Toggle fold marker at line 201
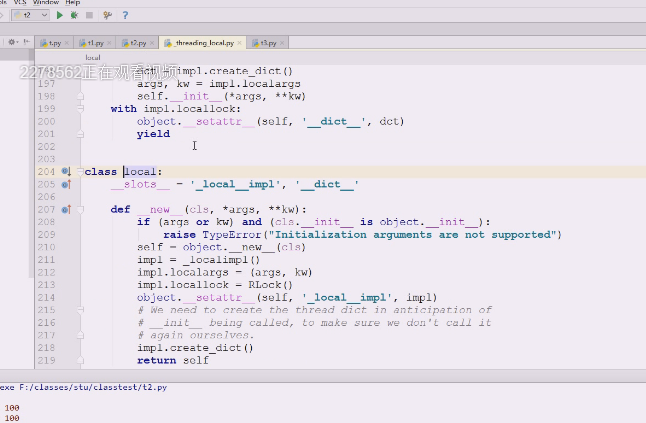646x423 pixels. [80, 134]
